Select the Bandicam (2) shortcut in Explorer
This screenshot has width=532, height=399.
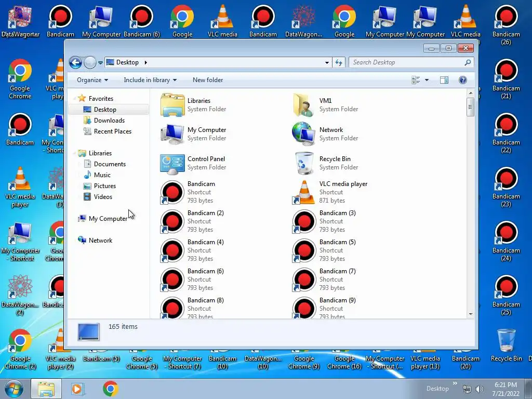tap(172, 221)
